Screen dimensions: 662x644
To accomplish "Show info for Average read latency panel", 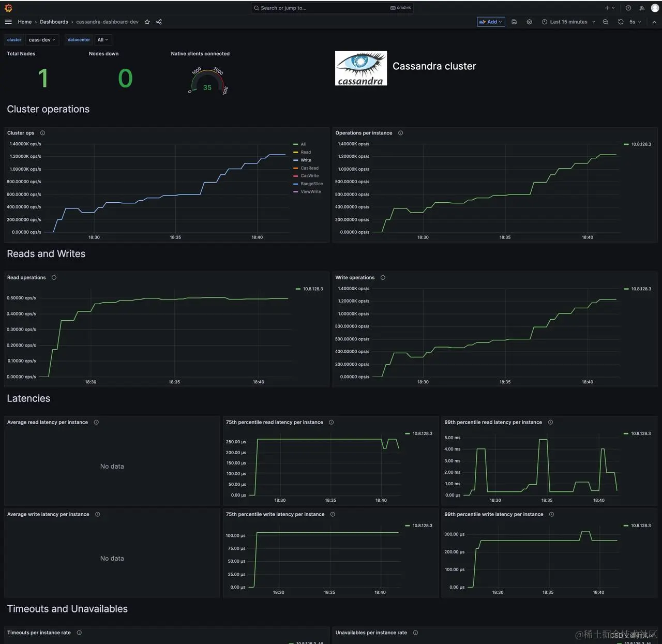I will tap(96, 422).
